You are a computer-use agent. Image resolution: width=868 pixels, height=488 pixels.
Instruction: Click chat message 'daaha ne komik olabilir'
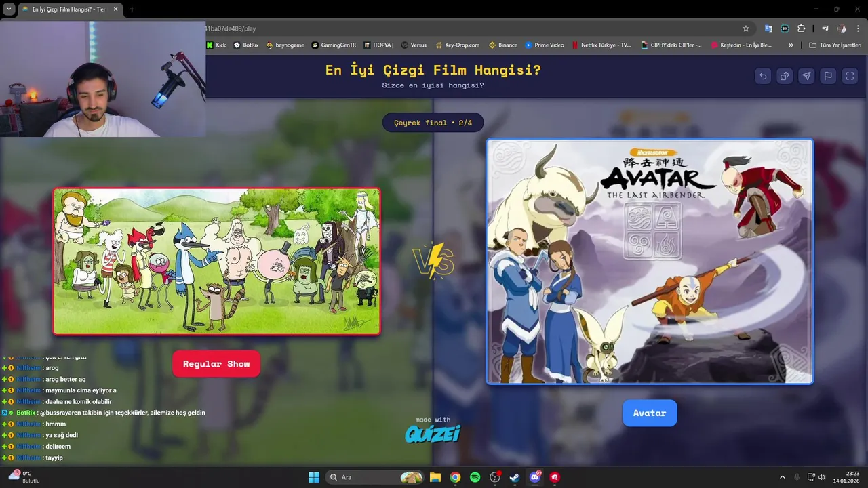point(79,401)
